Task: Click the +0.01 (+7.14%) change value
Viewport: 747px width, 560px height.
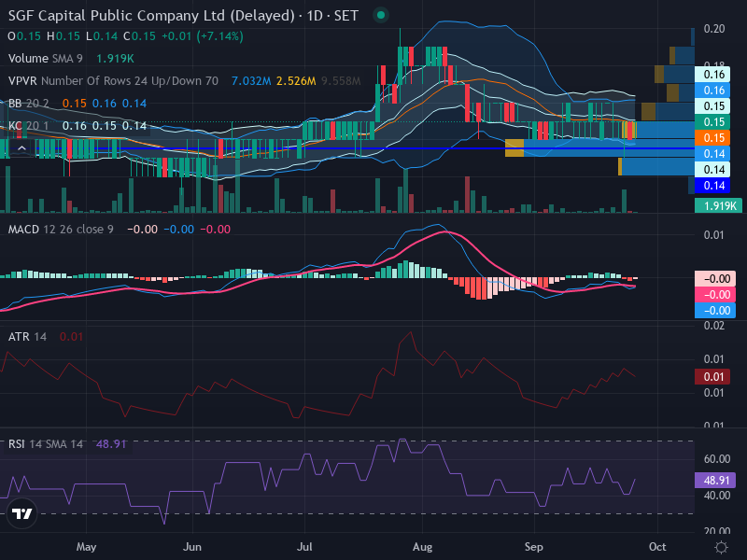Action: (x=203, y=36)
